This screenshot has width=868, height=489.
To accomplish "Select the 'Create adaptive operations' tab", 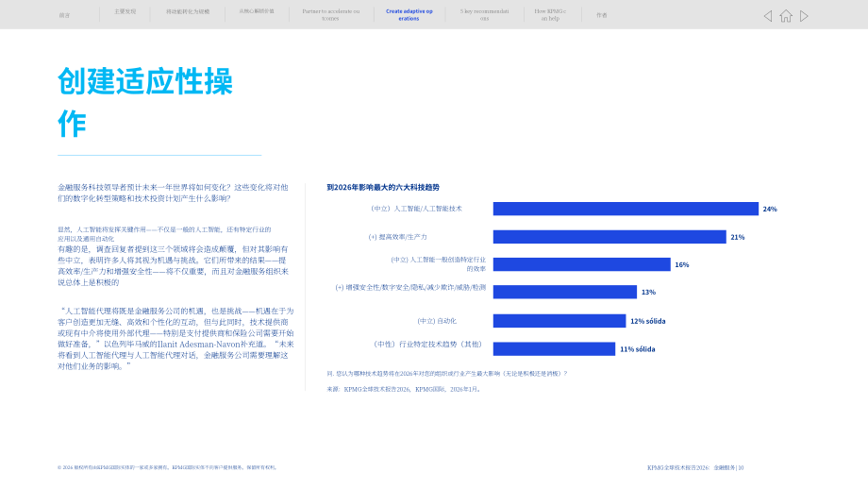I will 409,15.
